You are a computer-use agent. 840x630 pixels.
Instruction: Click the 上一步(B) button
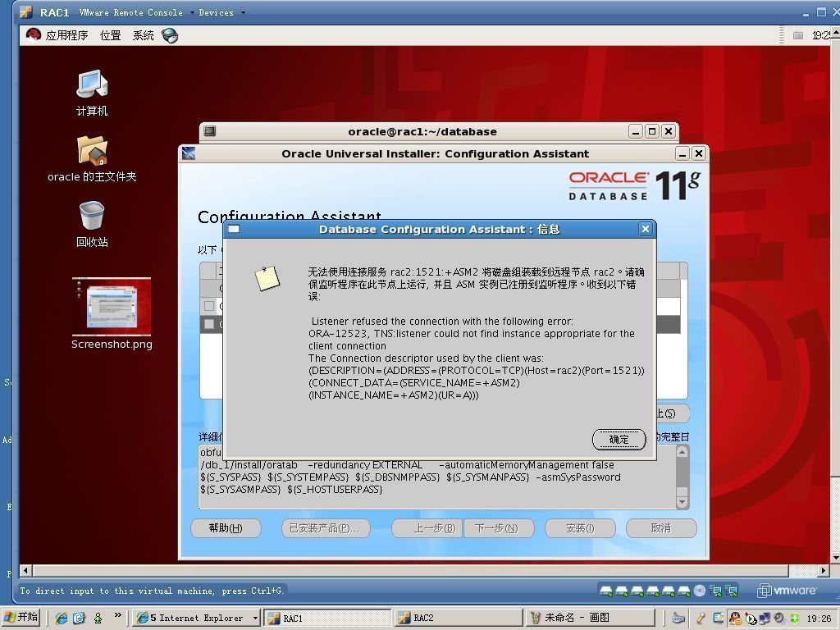coord(427,528)
